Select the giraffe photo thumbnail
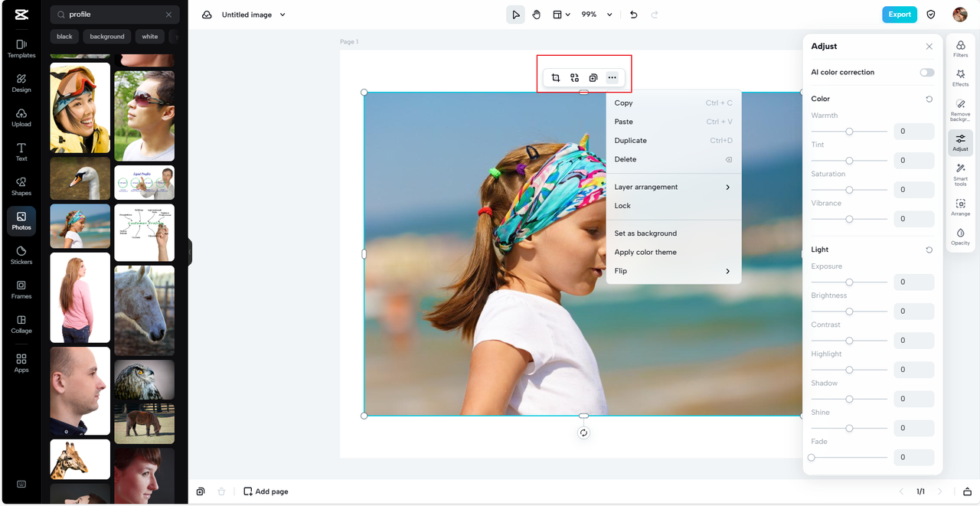 pos(80,459)
